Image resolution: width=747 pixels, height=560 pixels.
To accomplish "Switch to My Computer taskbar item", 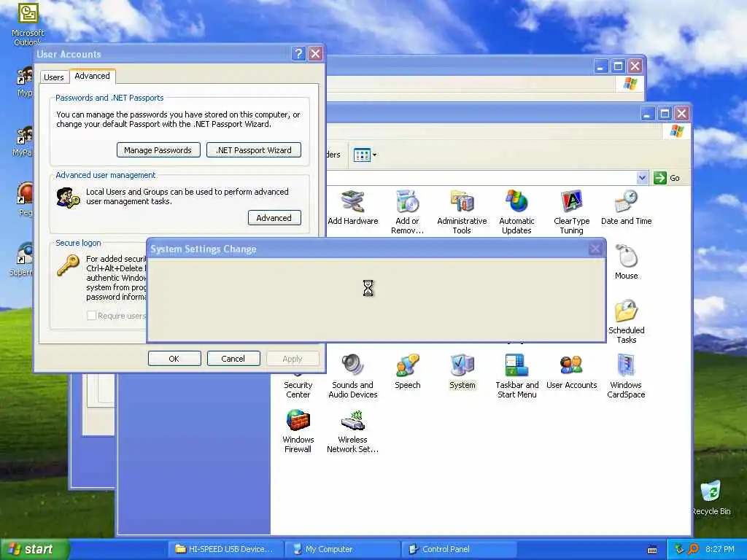I will pos(342,549).
